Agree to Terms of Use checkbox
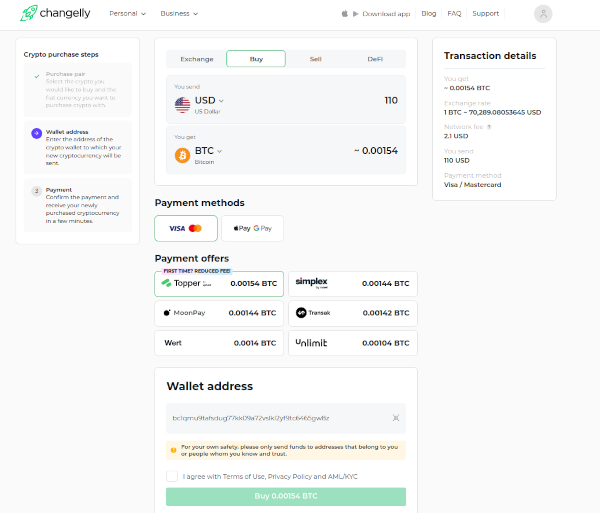Viewport: 600px width, 513px height. [172, 476]
